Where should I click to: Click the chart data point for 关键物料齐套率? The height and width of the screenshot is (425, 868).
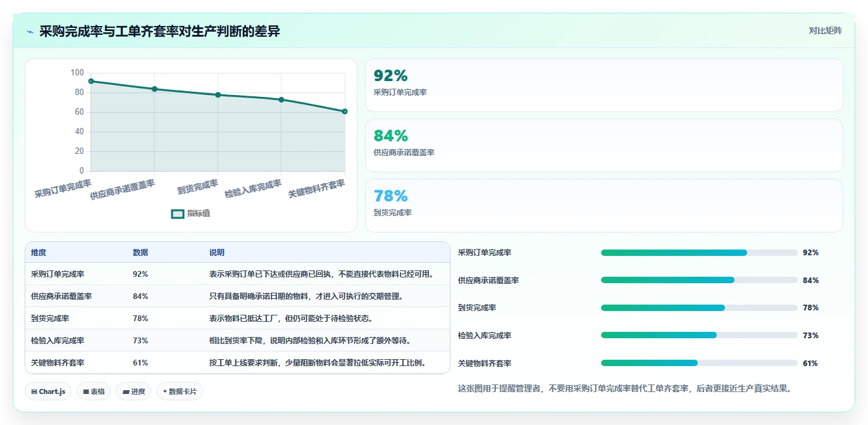click(x=345, y=111)
